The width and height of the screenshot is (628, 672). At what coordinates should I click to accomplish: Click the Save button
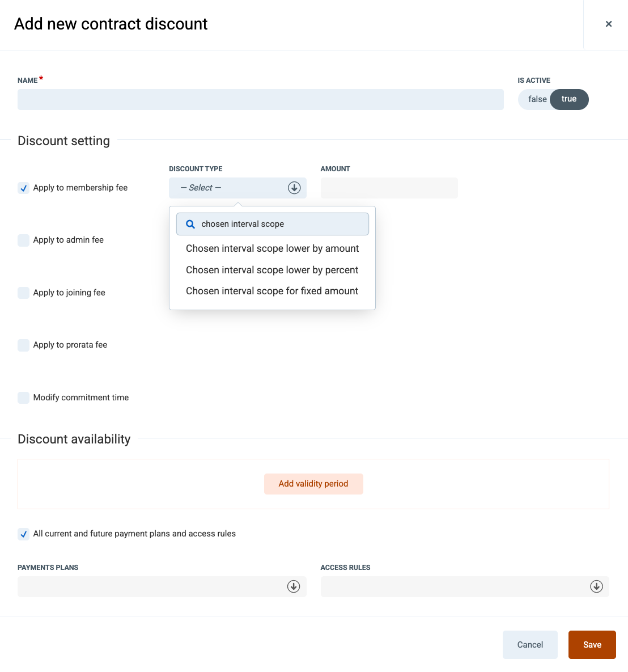click(592, 645)
